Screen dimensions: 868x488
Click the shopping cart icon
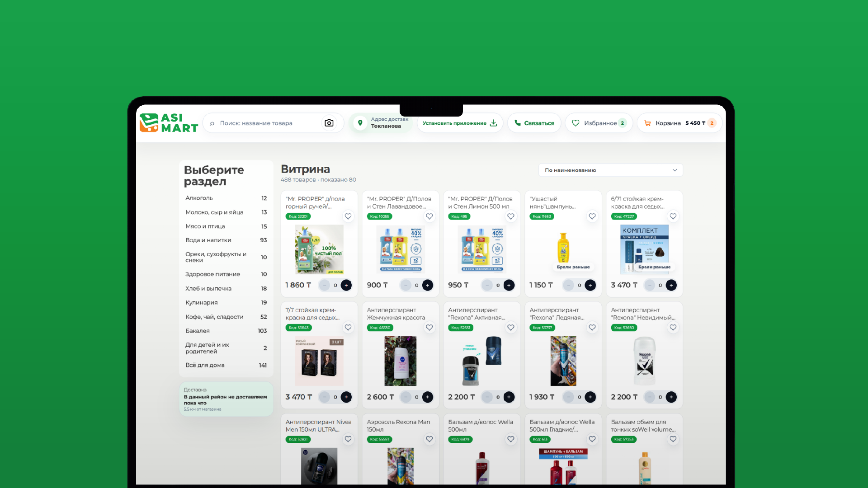pyautogui.click(x=647, y=123)
